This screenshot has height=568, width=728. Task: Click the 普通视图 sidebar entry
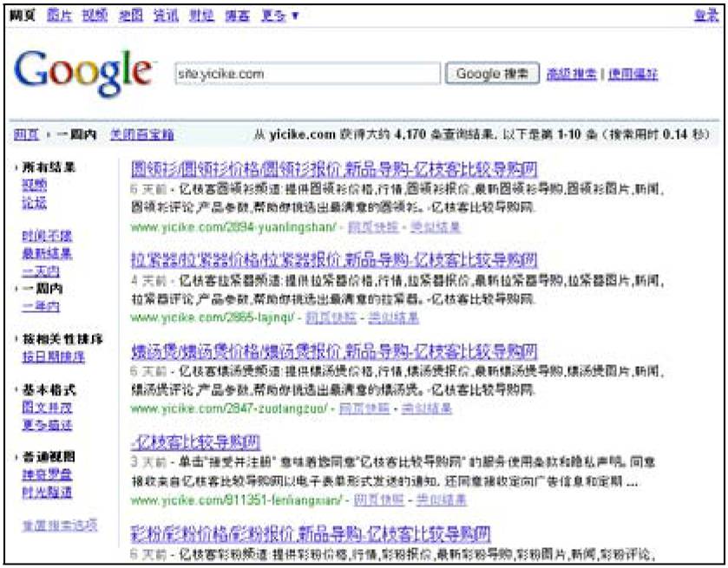click(x=49, y=457)
